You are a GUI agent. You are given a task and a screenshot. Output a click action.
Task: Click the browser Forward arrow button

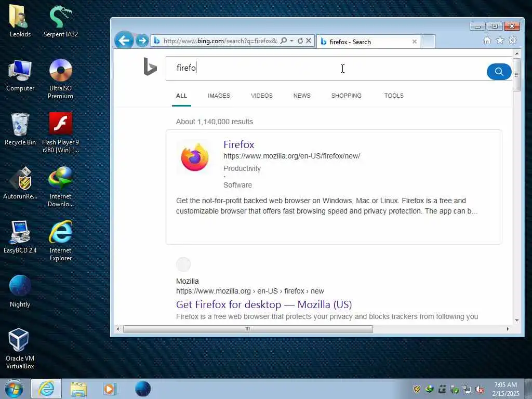pyautogui.click(x=142, y=41)
